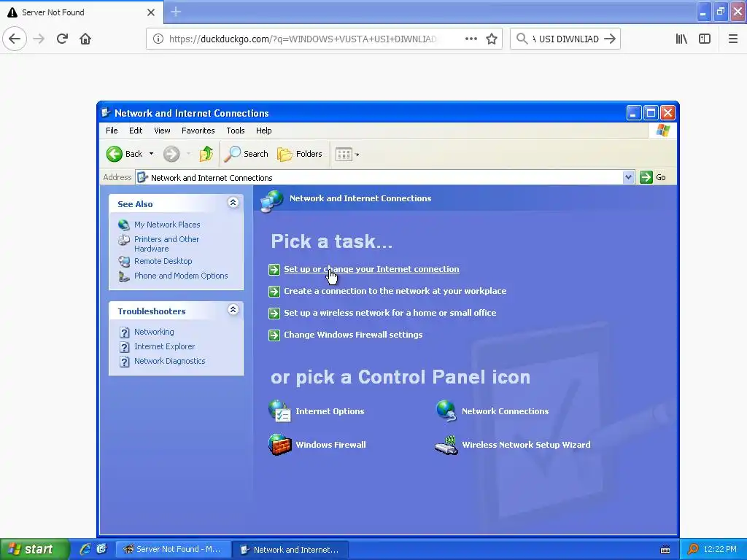Click the green Back button in Control Panel
747x560 pixels.
(124, 154)
